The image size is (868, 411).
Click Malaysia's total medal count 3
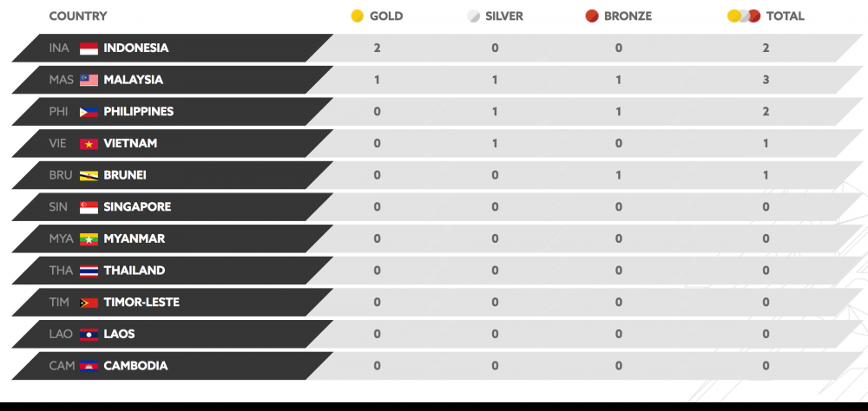[x=766, y=80]
